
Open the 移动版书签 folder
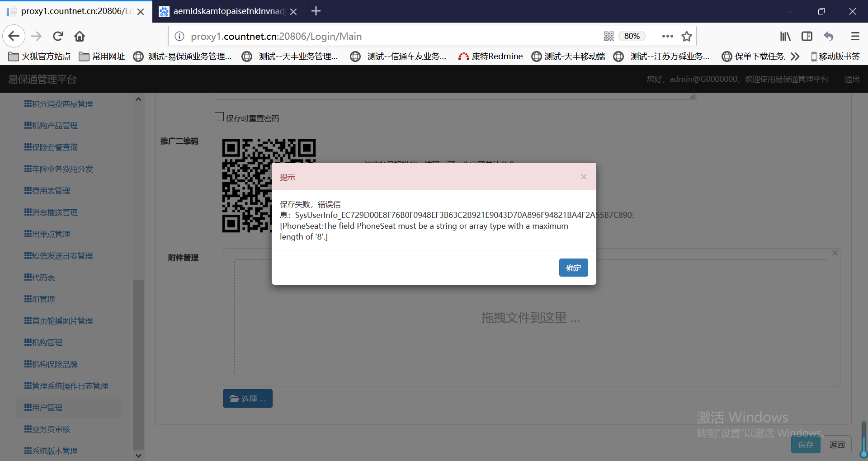click(x=835, y=56)
